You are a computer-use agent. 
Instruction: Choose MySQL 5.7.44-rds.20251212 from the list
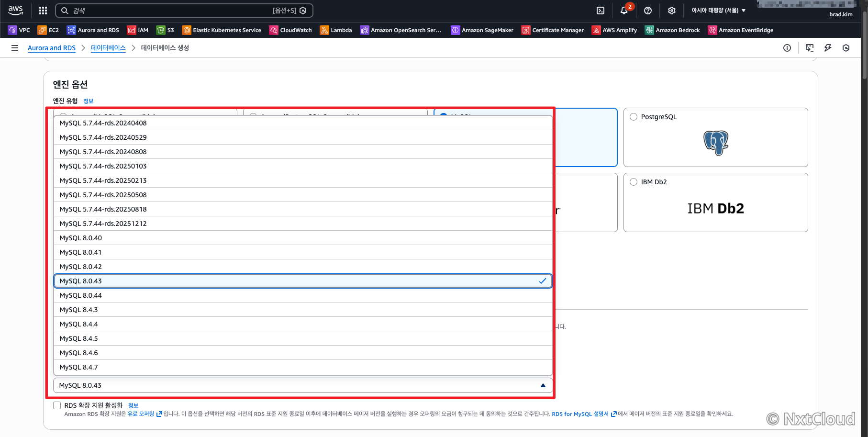pos(303,224)
